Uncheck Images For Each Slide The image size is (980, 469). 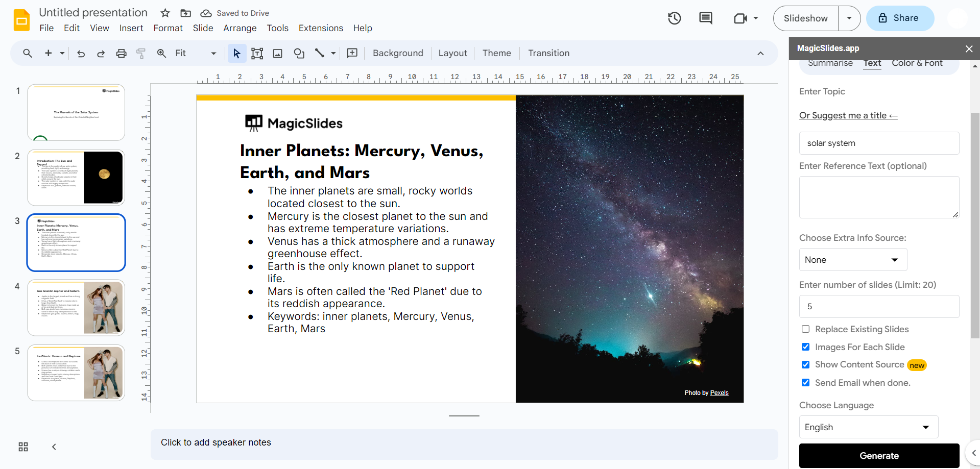pos(805,347)
